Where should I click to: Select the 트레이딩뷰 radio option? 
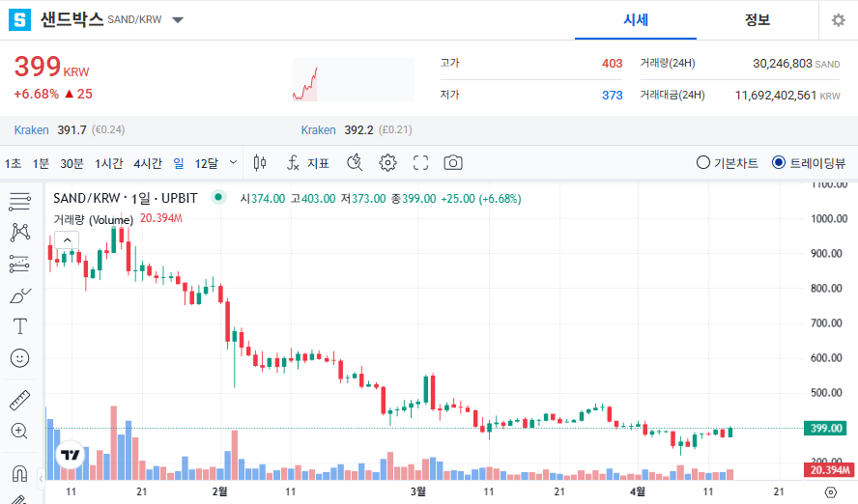tap(809, 163)
